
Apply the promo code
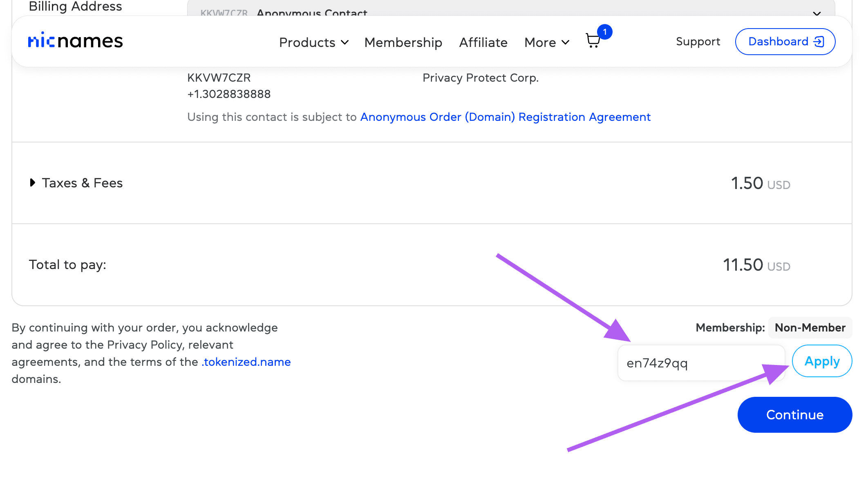[822, 361]
